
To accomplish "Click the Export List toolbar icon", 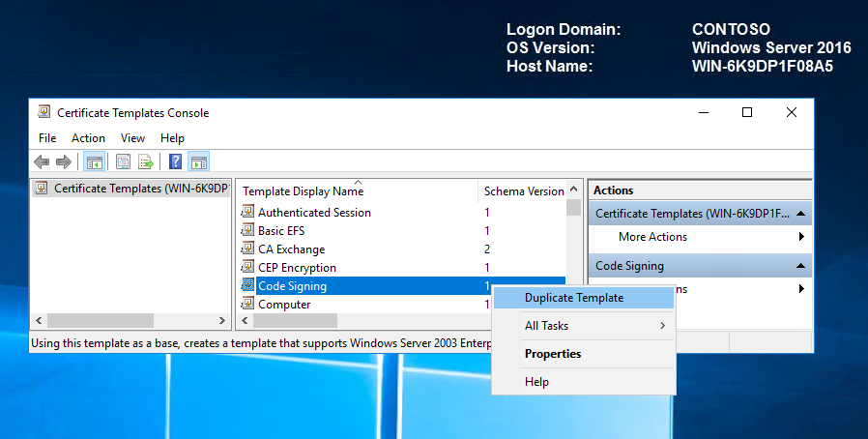I will 146,162.
